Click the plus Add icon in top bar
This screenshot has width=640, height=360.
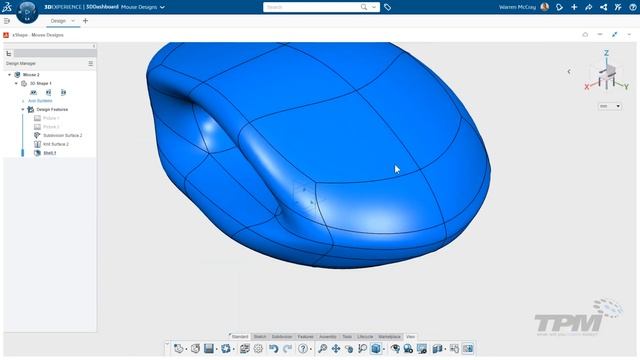574,7
